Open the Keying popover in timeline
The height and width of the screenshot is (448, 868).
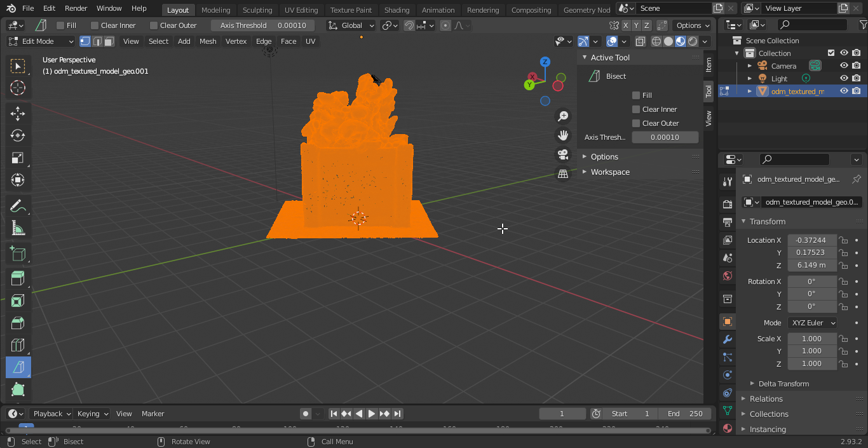(92, 414)
